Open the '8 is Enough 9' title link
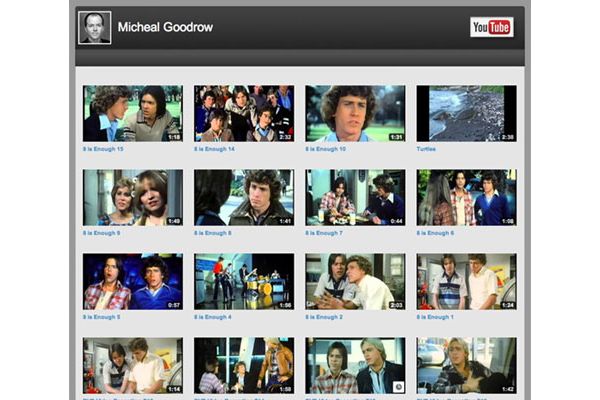Screen dimensions: 600x400 click(x=101, y=233)
